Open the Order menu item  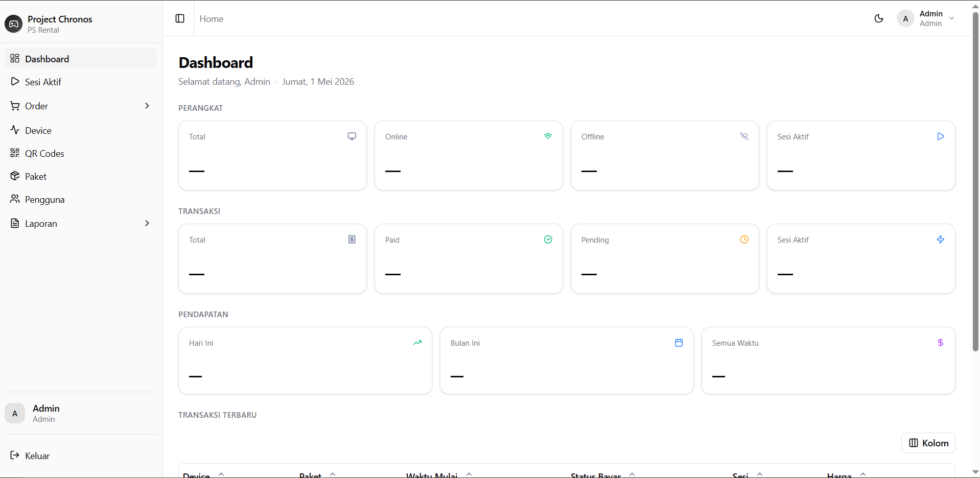pos(81,106)
